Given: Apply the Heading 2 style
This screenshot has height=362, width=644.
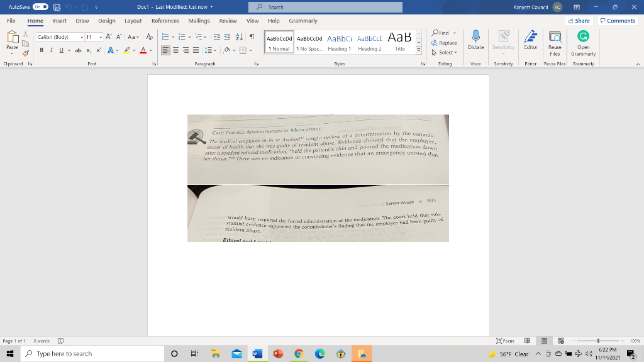Looking at the screenshot, I should (x=370, y=42).
